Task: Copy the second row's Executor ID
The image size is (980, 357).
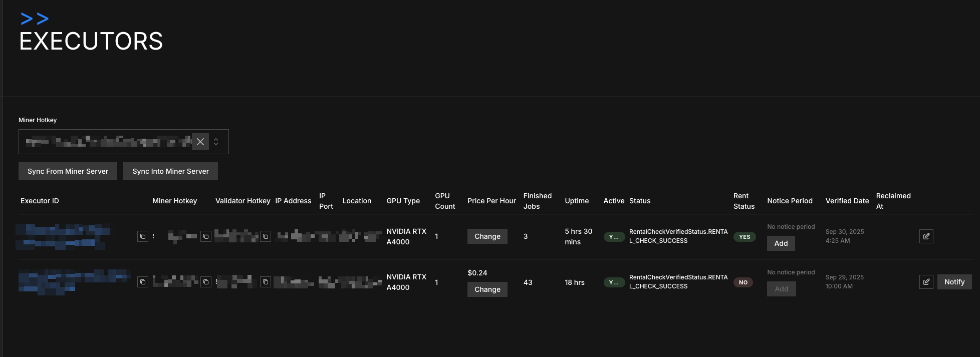Action: 143,282
